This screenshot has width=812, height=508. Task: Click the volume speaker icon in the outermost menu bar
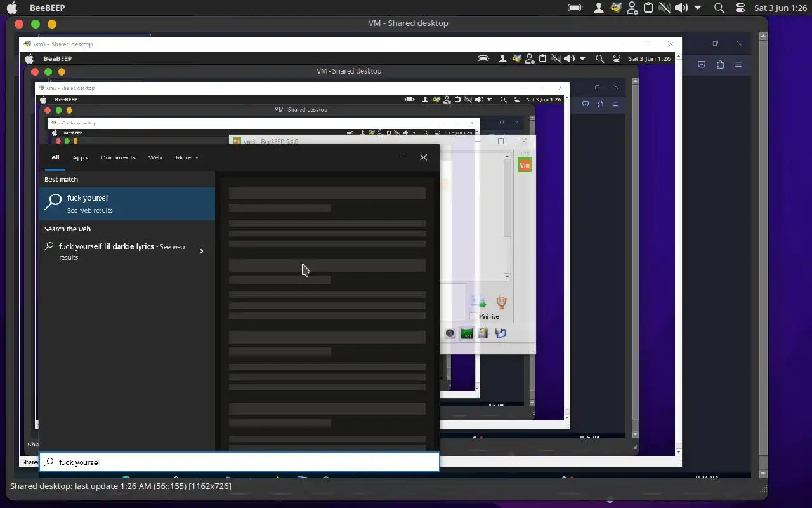(x=681, y=8)
